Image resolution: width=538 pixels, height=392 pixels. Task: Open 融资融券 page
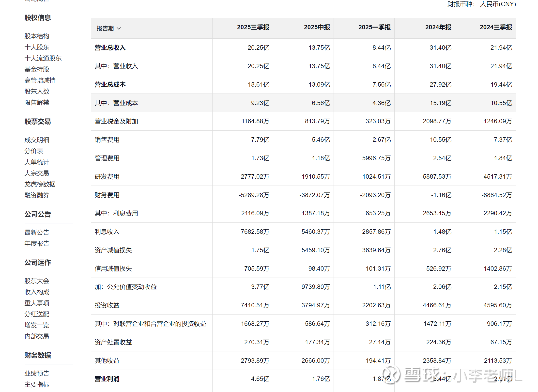(37, 195)
